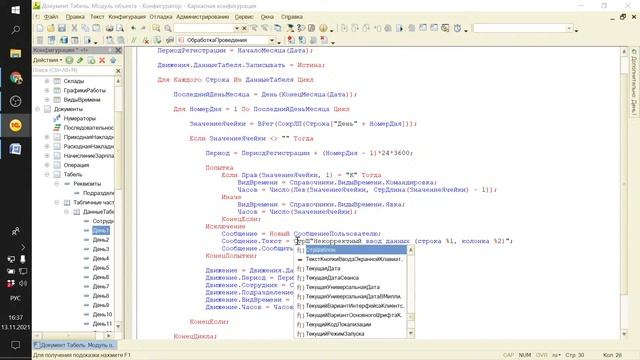
Task: Click the autocomplete list scroll down arrow
Action: (x=411, y=334)
